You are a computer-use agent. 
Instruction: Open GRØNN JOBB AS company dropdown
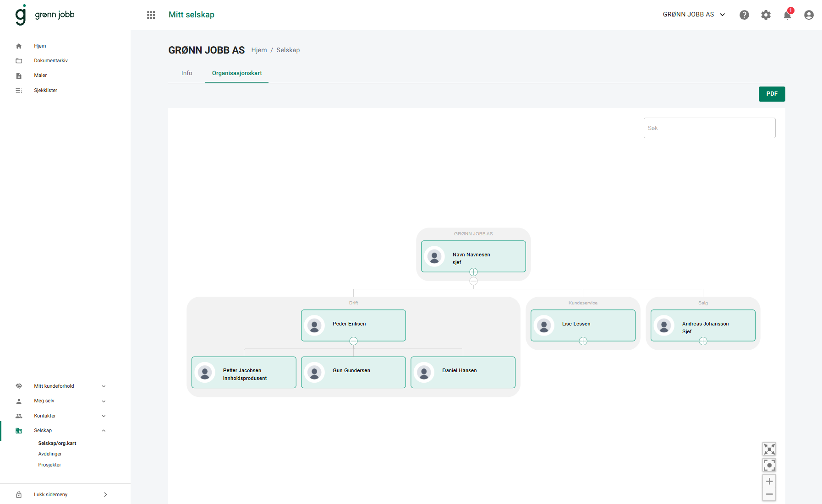[694, 15]
